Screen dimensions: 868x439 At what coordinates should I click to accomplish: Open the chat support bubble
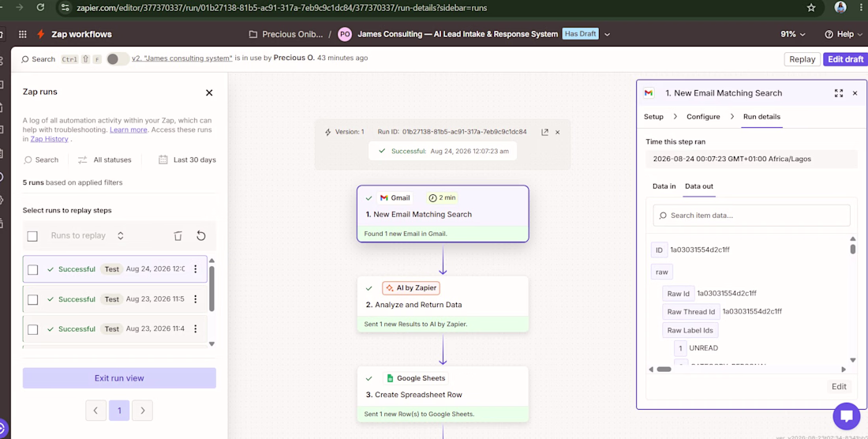[x=847, y=416]
